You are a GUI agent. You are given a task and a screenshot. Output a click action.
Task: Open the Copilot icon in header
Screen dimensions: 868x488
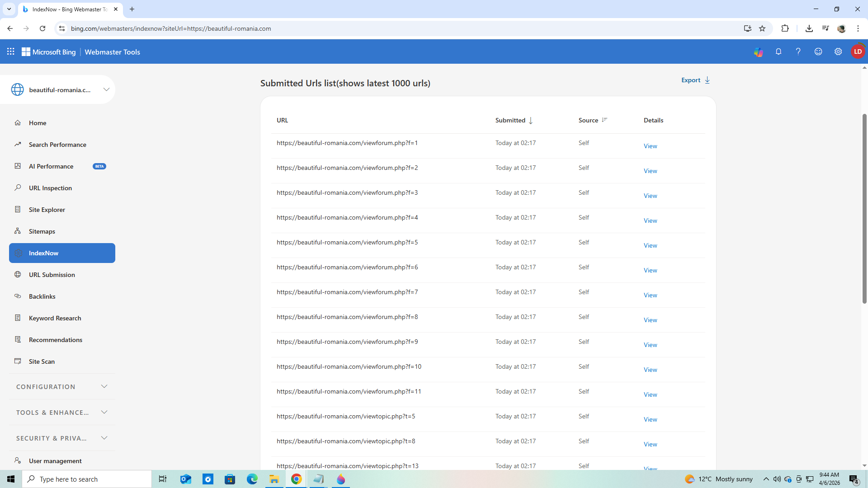tap(758, 52)
